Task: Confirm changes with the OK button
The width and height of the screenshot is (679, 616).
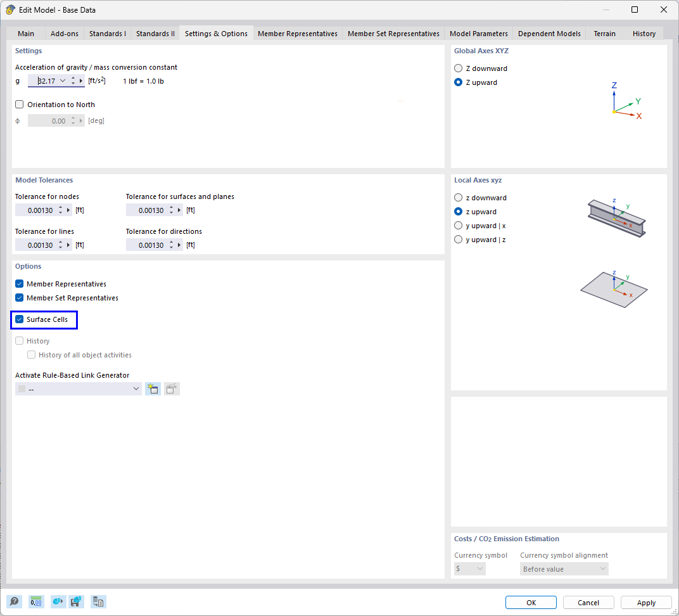Action: point(531,602)
